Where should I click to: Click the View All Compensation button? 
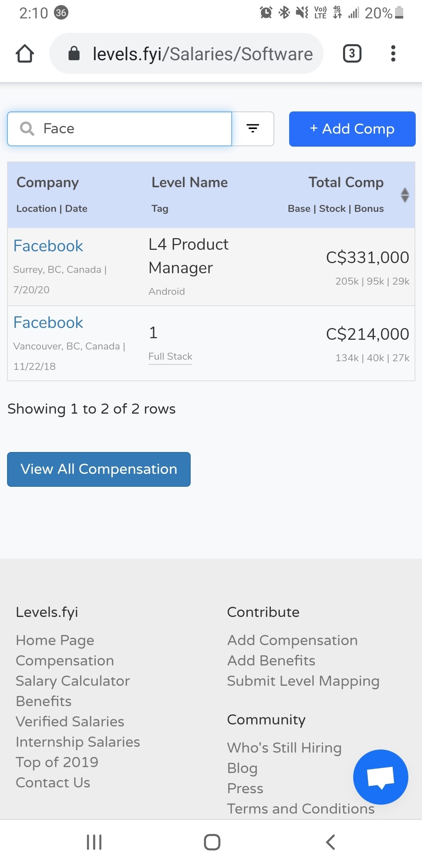[99, 469]
